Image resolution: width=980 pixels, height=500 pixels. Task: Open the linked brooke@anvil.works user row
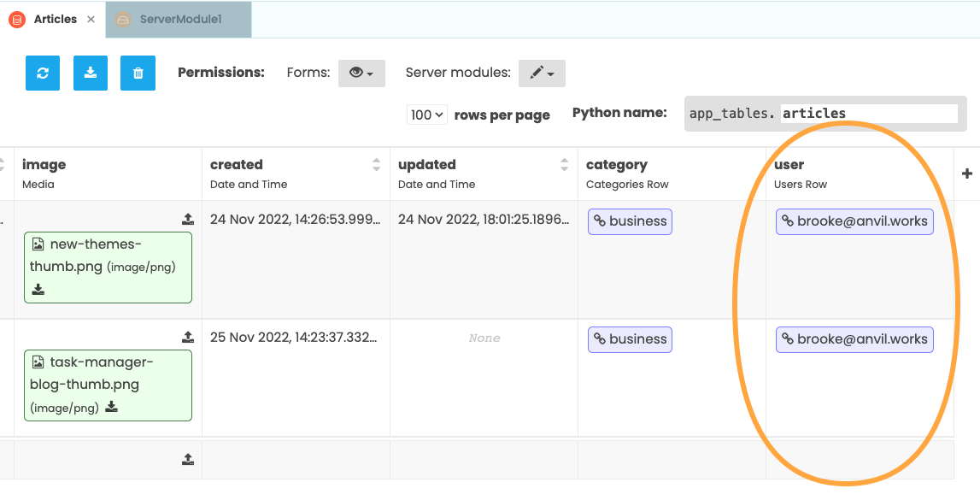tap(854, 221)
